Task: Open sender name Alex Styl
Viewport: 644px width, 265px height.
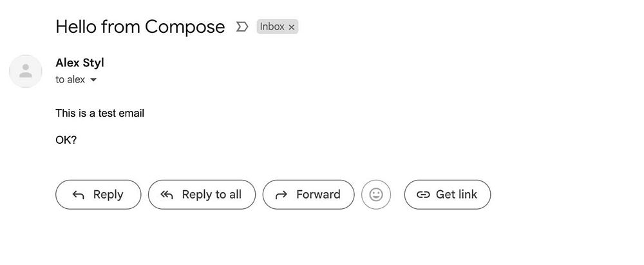Action: pos(80,63)
